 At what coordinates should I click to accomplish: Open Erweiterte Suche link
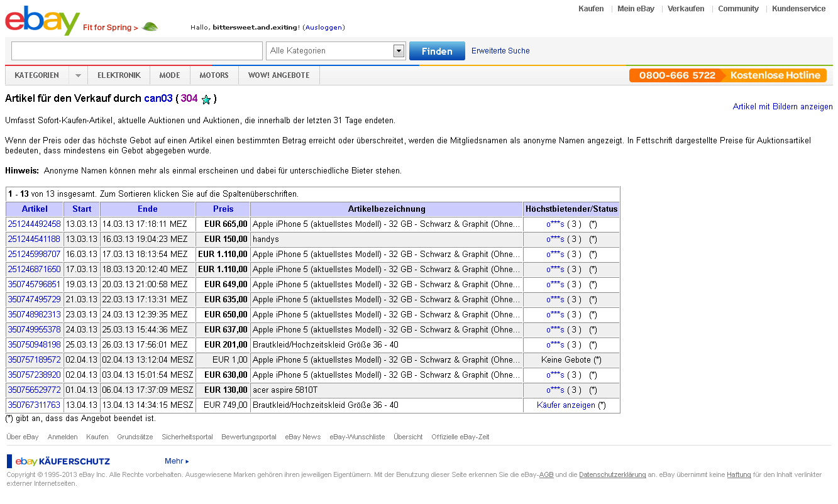[x=500, y=51]
